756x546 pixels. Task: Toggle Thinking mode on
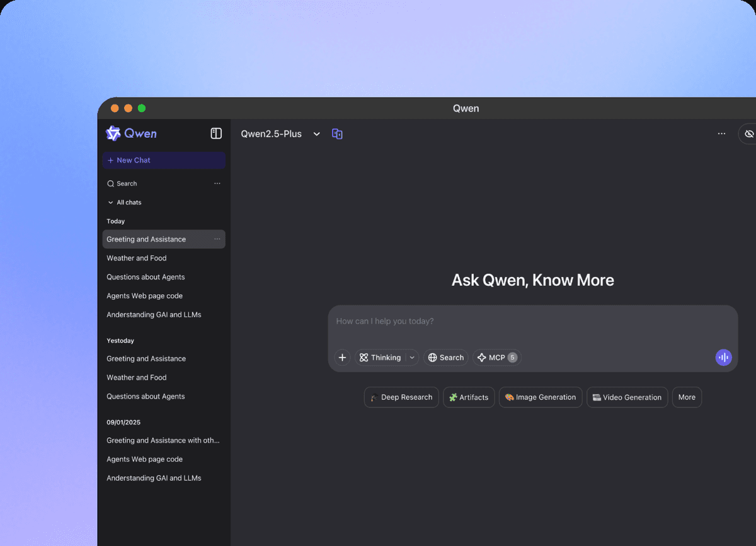tap(380, 358)
